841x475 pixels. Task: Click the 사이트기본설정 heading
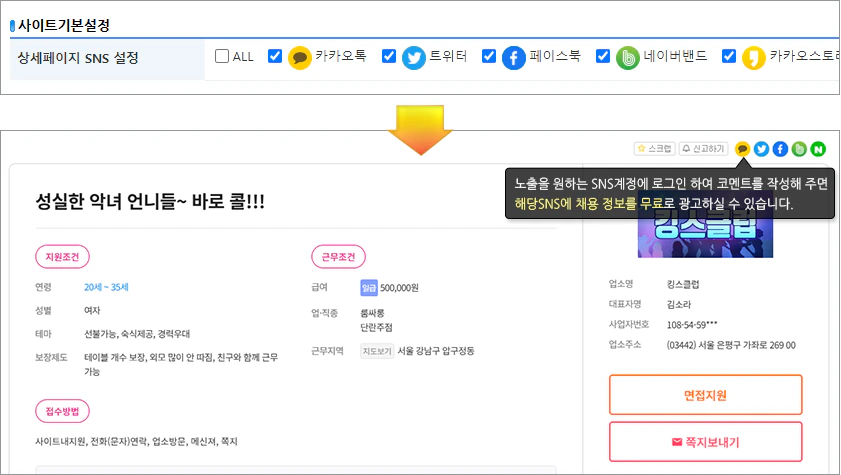click(x=64, y=25)
